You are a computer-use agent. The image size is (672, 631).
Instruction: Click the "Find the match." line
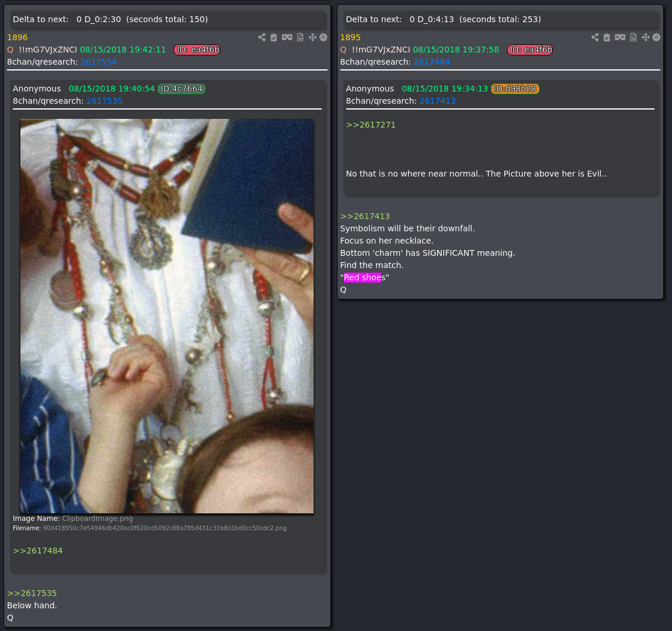(372, 265)
